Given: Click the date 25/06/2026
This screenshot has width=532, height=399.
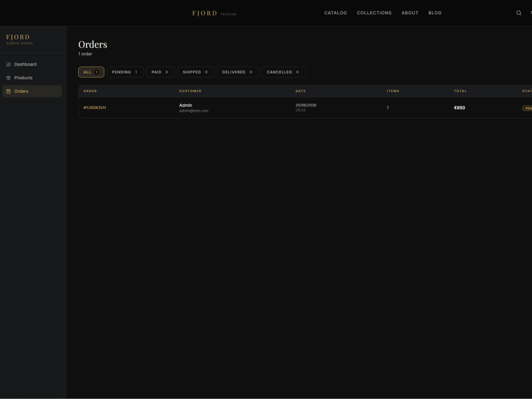Looking at the screenshot, I should (x=306, y=105).
